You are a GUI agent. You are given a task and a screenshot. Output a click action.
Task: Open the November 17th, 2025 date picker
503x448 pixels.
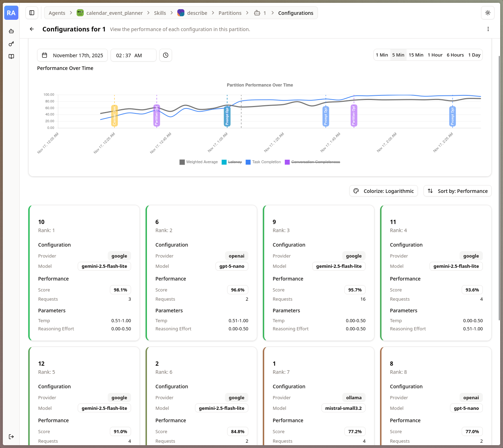pyautogui.click(x=72, y=55)
